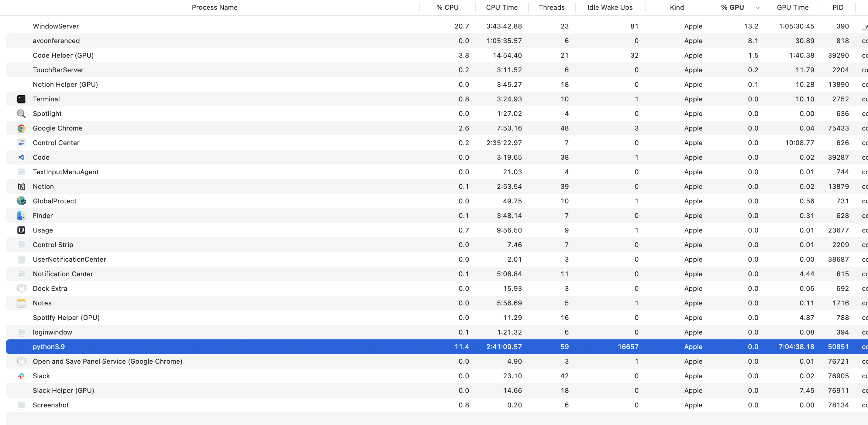Sort by Process Name column header
Image resolution: width=868 pixels, height=425 pixels.
point(215,7)
